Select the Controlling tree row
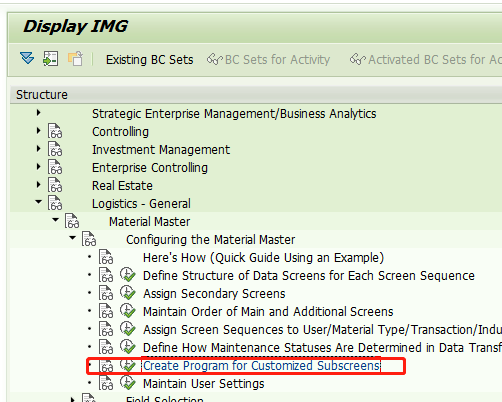The image size is (502, 402). pos(120,132)
